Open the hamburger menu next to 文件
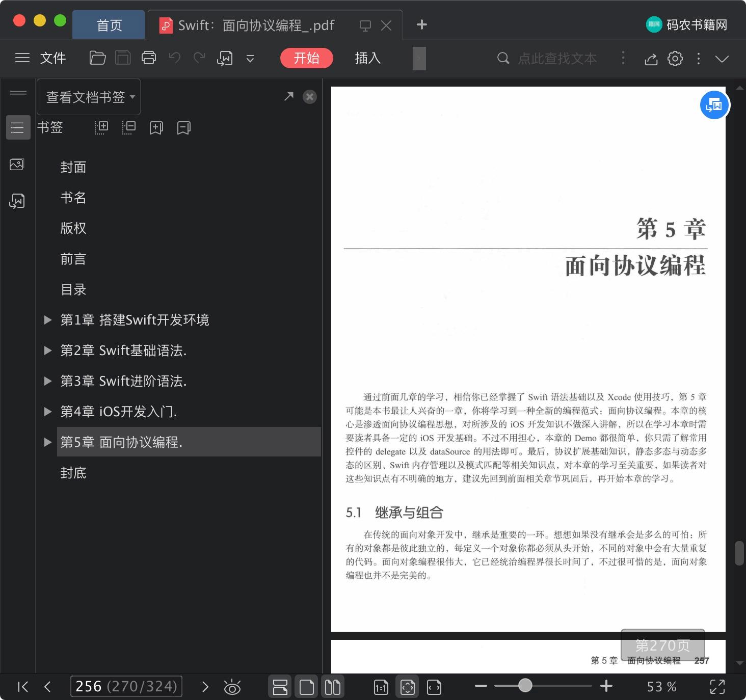 22,58
